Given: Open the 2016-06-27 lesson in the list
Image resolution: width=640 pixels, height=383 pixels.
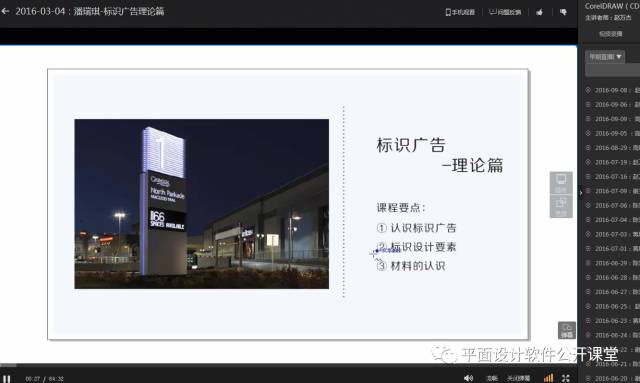Looking at the screenshot, I should pyautogui.click(x=612, y=292).
